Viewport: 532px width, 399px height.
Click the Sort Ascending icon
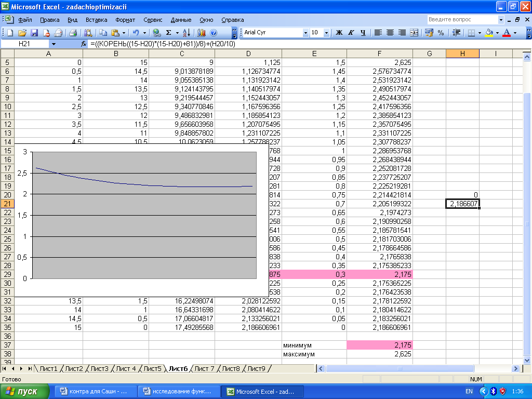point(187,32)
